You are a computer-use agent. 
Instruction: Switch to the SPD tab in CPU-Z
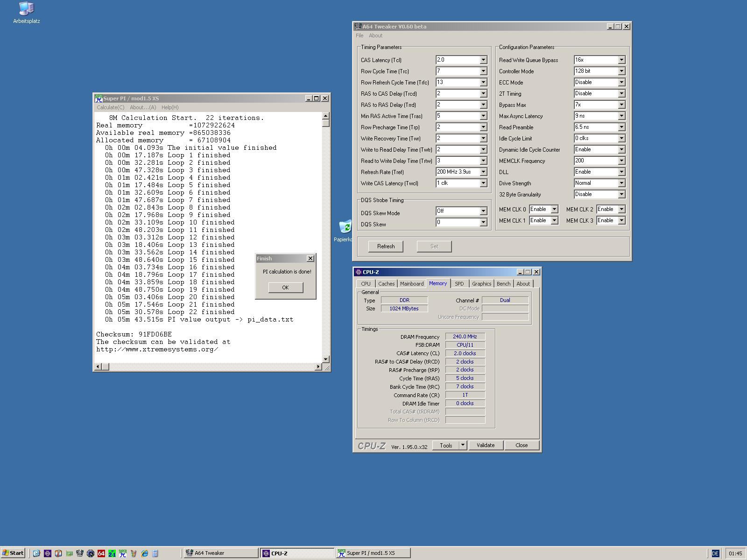click(459, 284)
